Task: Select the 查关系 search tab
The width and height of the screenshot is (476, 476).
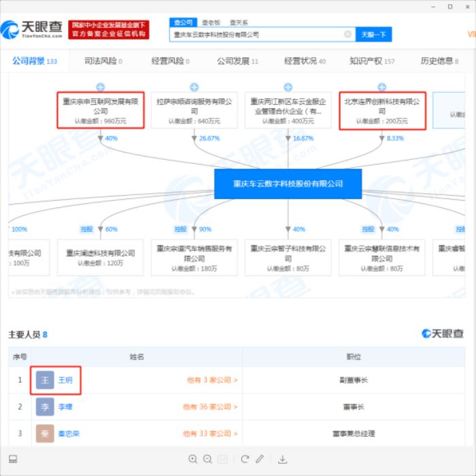Action: click(239, 22)
